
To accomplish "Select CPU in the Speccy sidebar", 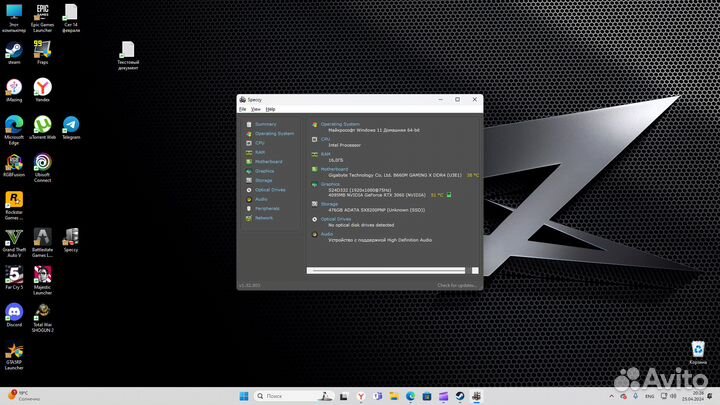I will click(x=260, y=143).
